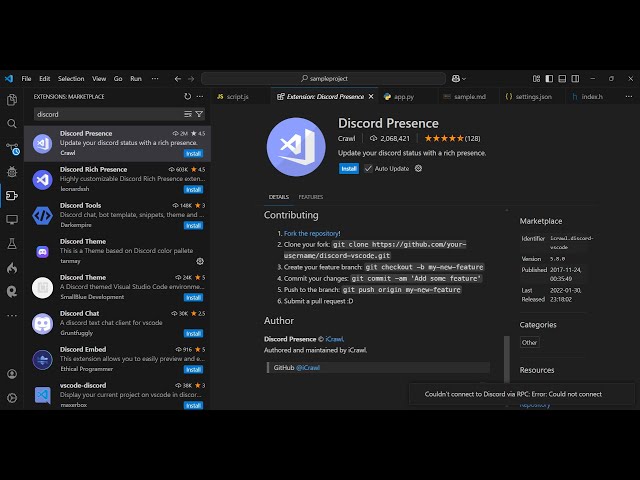Switch to the Features tab of extension
This screenshot has width=640, height=480.
pyautogui.click(x=310, y=197)
